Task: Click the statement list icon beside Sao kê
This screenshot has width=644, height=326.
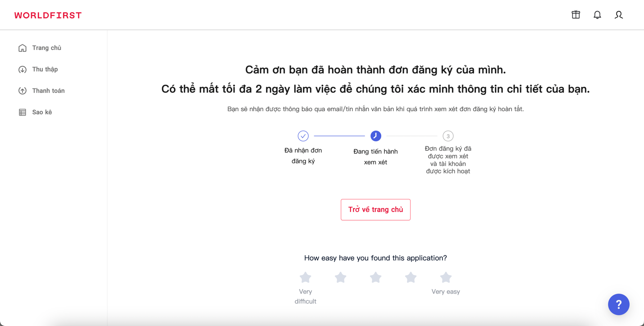Action: pyautogui.click(x=23, y=112)
